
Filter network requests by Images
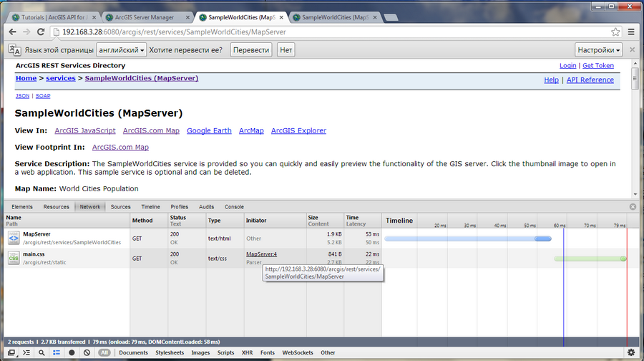tap(200, 352)
